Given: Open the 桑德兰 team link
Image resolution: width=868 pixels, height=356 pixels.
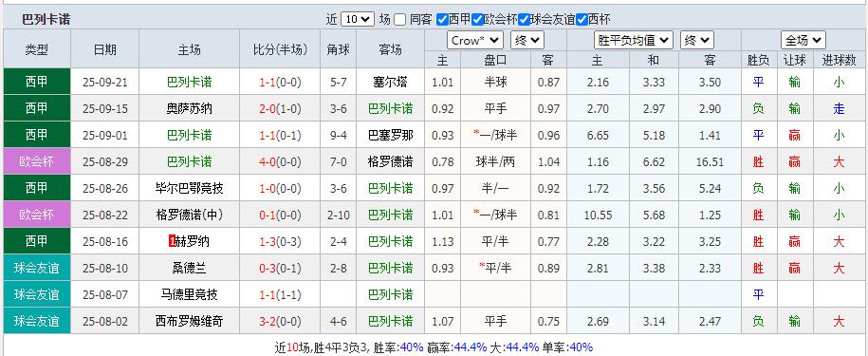Looking at the screenshot, I should pyautogui.click(x=189, y=268).
